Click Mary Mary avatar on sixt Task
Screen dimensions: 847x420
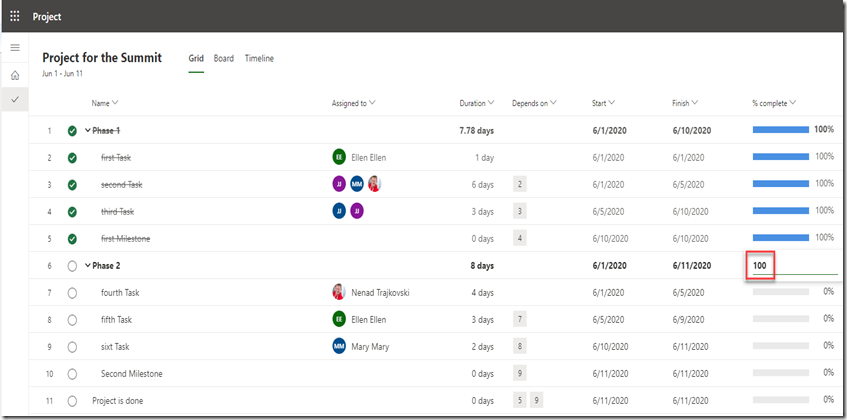click(x=339, y=346)
